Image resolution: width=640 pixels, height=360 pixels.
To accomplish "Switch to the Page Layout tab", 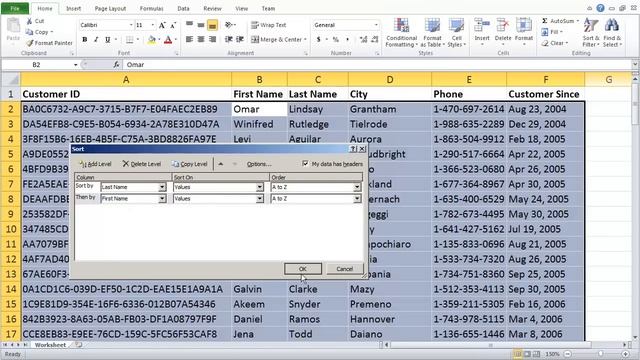I will (110, 9).
